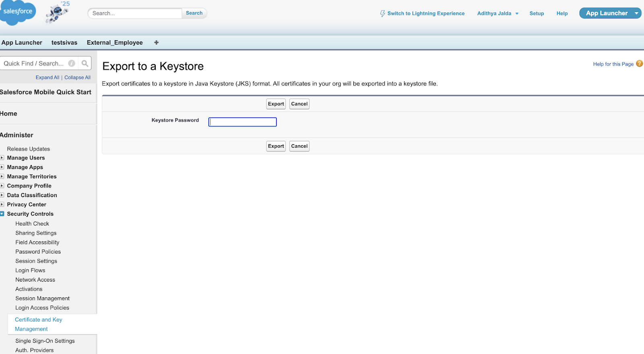Click the Salesforce cloud logo

coord(17,12)
